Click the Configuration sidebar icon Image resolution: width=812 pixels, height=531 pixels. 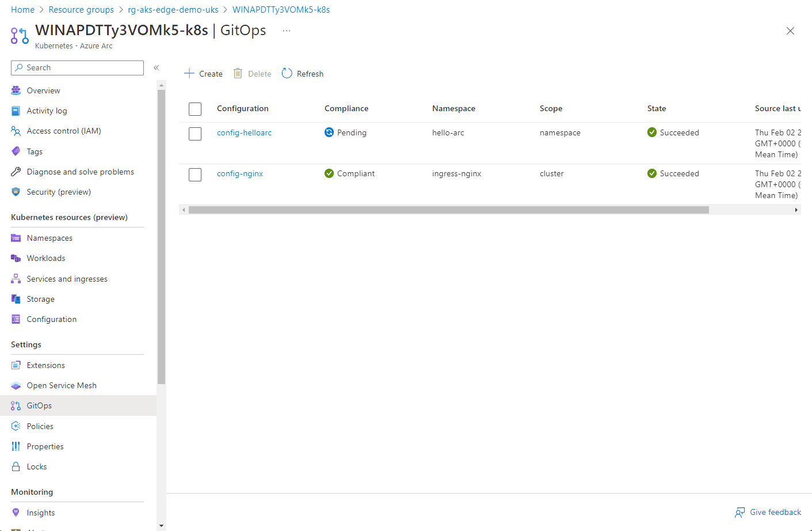click(x=16, y=319)
